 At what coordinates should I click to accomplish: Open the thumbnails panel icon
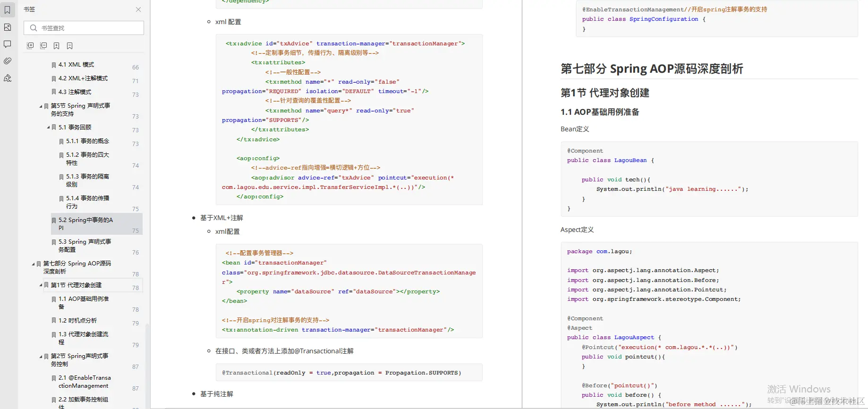8,27
